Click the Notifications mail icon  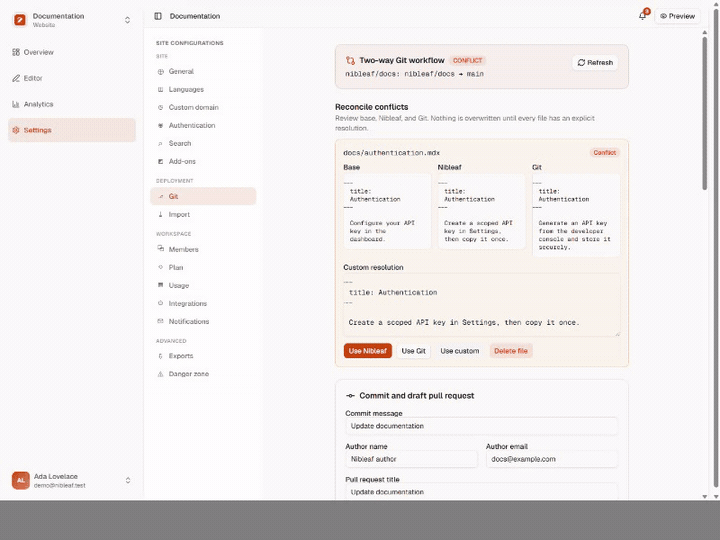click(x=160, y=321)
